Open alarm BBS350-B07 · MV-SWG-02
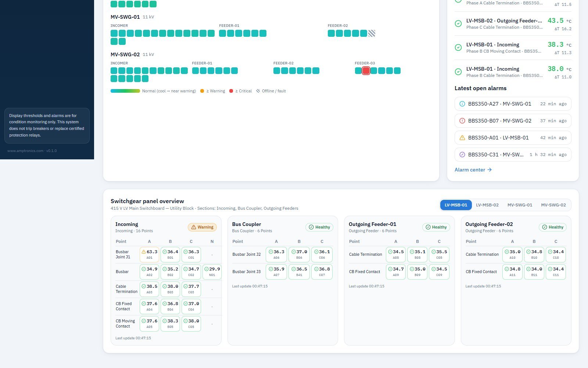Image resolution: width=588 pixels, height=368 pixels. (x=513, y=121)
